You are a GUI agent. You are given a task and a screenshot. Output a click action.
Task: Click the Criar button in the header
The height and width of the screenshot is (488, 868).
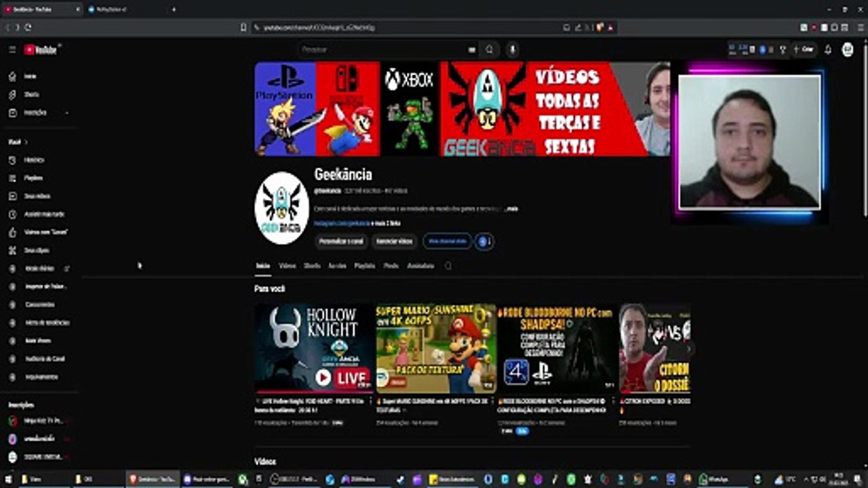(804, 49)
